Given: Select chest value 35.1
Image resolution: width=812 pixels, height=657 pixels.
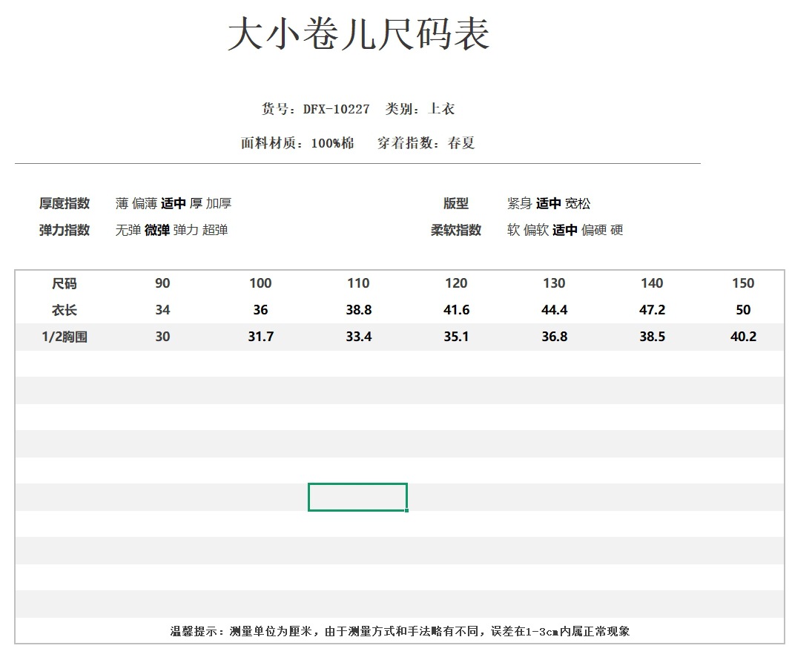Looking at the screenshot, I should [x=456, y=337].
